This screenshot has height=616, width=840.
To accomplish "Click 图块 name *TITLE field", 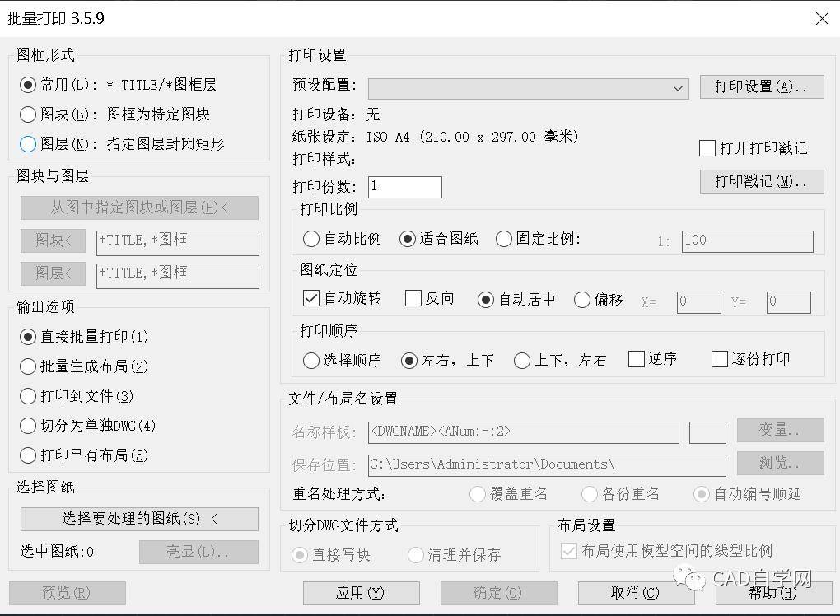I will (178, 243).
